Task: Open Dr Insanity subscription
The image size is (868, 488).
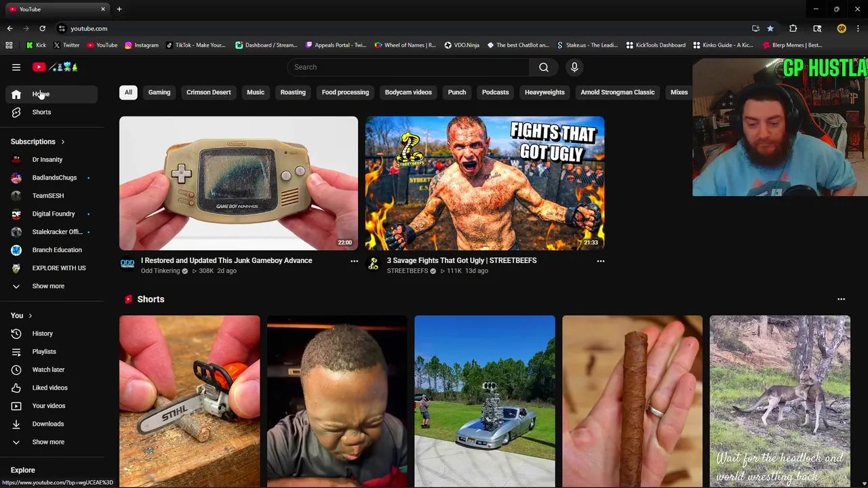Action: [52, 159]
